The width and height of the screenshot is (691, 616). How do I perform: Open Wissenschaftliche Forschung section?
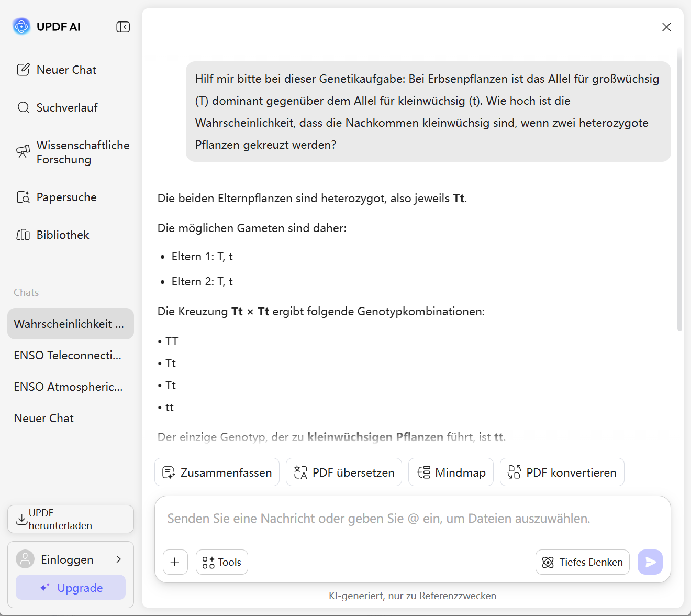(71, 152)
